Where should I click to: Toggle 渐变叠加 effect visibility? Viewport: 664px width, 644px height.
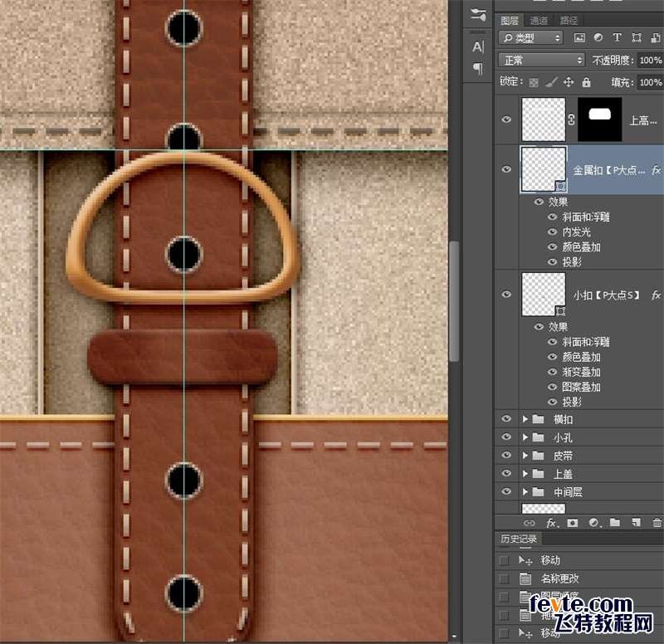click(552, 372)
